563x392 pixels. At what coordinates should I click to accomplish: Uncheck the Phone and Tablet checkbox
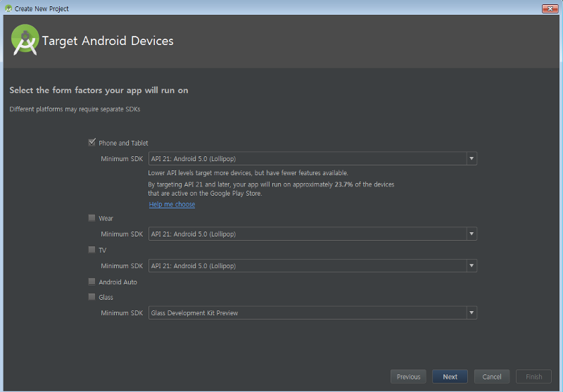(92, 142)
